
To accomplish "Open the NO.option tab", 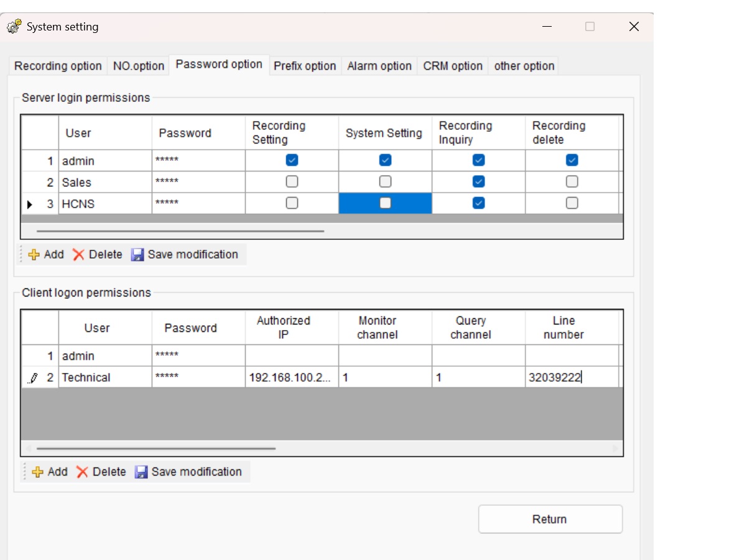I will (x=138, y=66).
